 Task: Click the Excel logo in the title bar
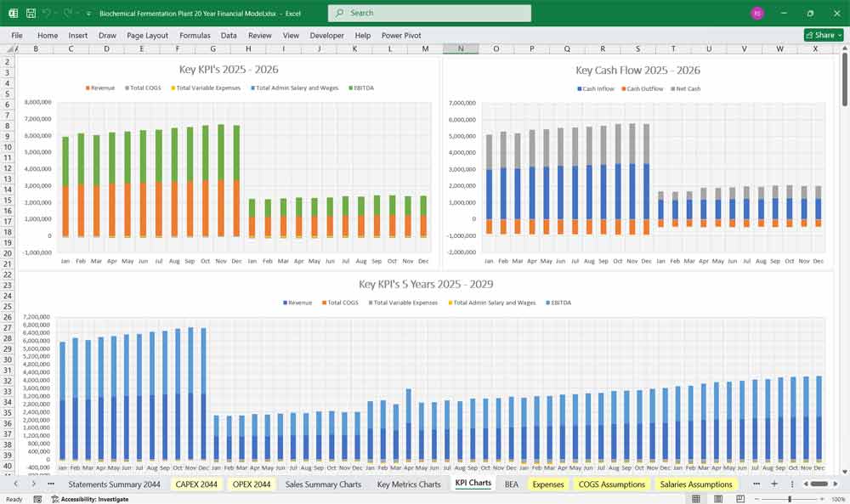point(13,13)
